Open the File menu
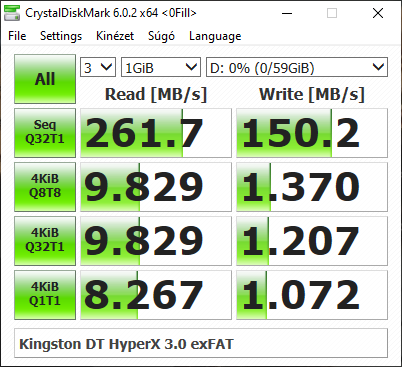This screenshot has height=367, width=402. [x=17, y=36]
